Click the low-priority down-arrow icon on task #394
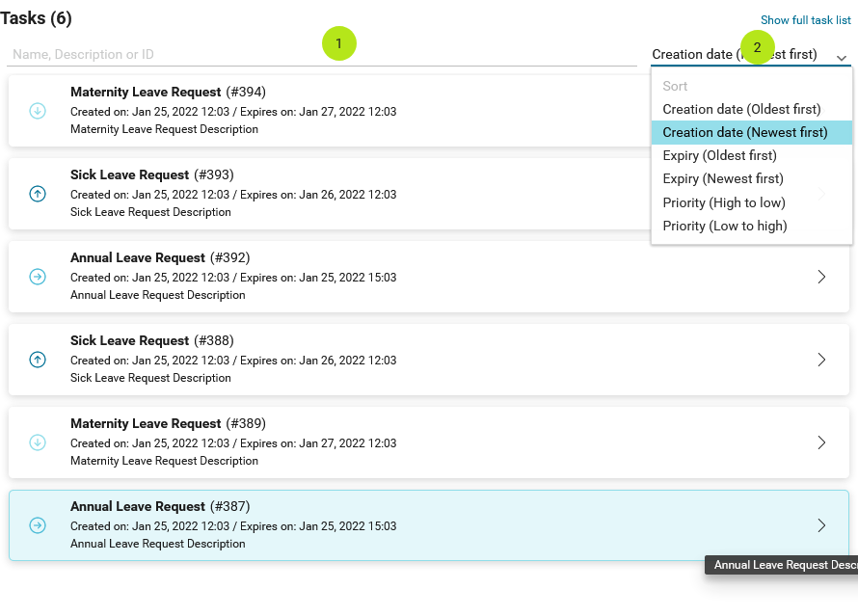This screenshot has height=616, width=858. click(38, 111)
